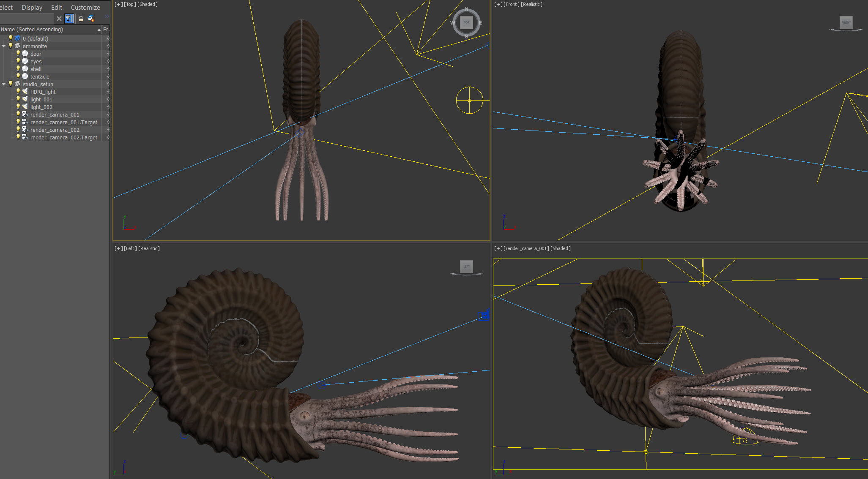Click the eyes object sphere icon
This screenshot has width=868, height=479.
tap(25, 61)
